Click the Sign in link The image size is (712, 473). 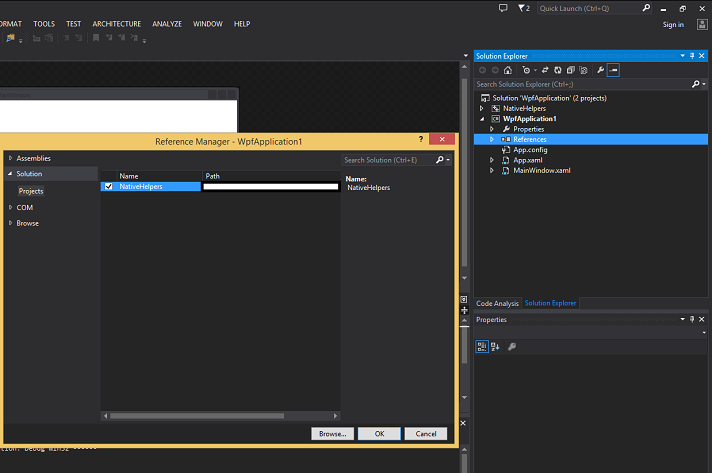(673, 25)
